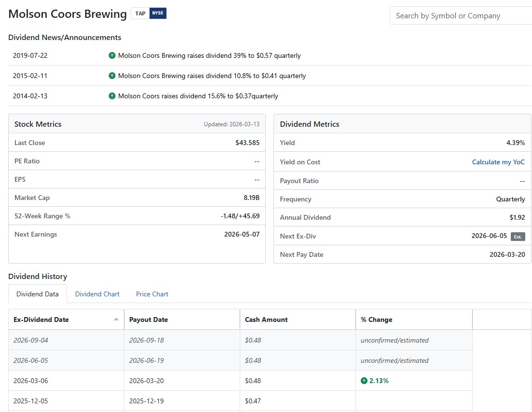Screen dimensions: 532x412
Task: Select the Dividend Data tab
Action: coord(38,294)
